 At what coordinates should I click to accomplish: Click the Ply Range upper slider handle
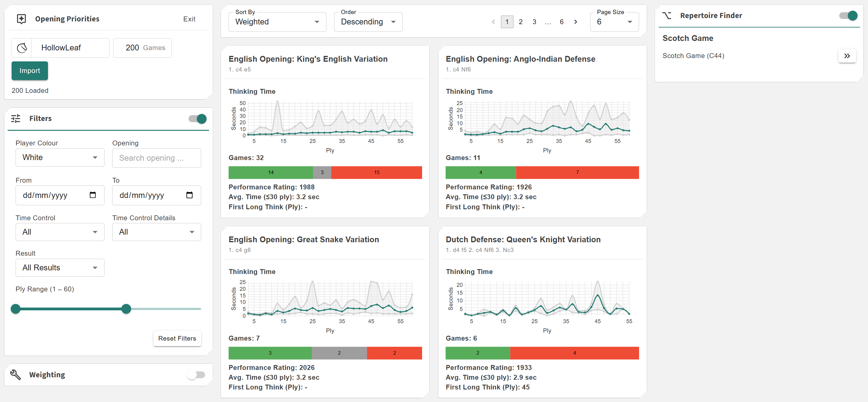point(126,309)
